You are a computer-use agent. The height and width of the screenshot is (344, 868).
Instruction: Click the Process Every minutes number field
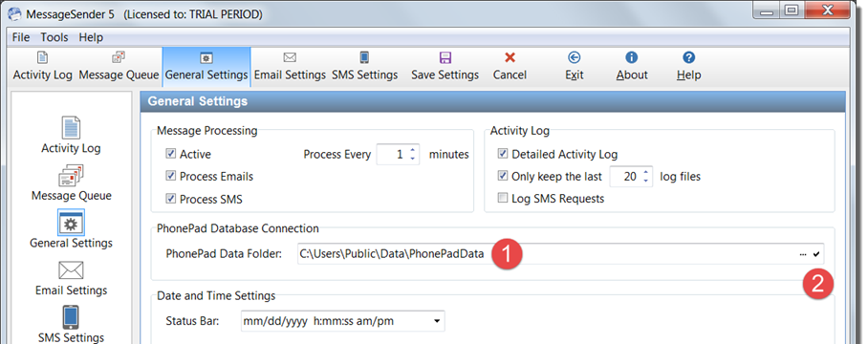[399, 154]
